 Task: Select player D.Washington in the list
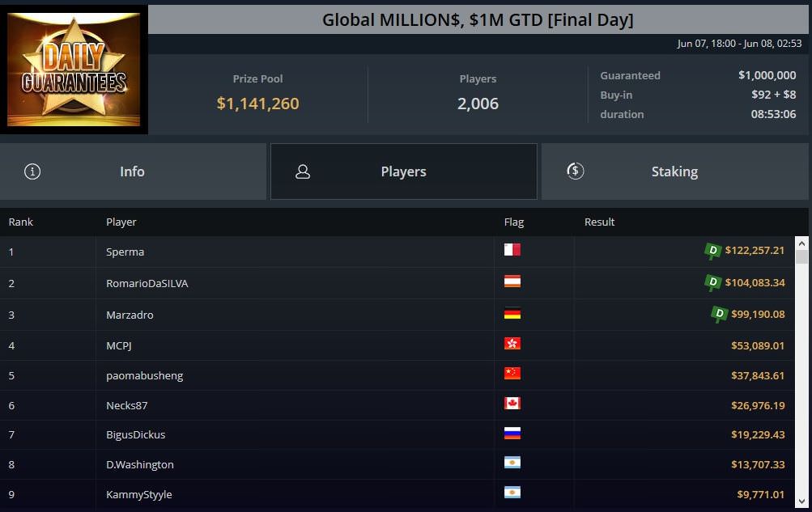[140, 464]
